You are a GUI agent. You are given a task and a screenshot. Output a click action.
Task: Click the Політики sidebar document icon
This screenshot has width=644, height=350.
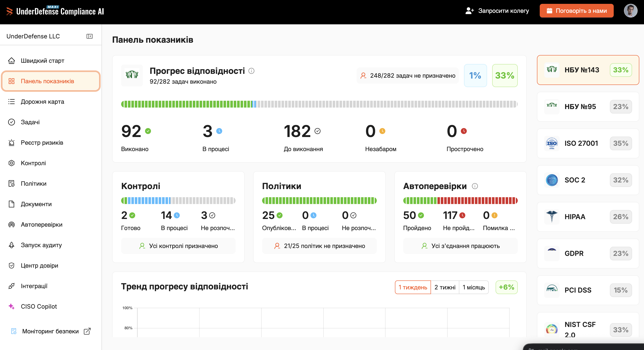tap(12, 184)
